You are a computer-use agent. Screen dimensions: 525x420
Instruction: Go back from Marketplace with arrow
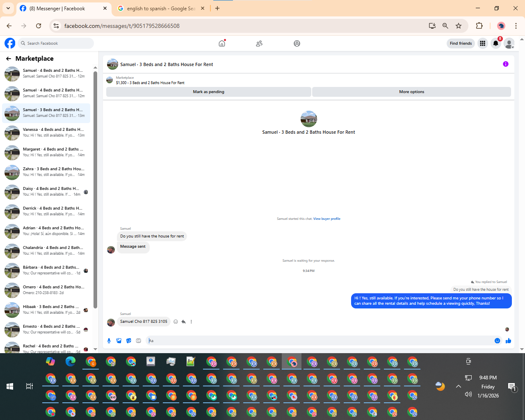(9, 59)
